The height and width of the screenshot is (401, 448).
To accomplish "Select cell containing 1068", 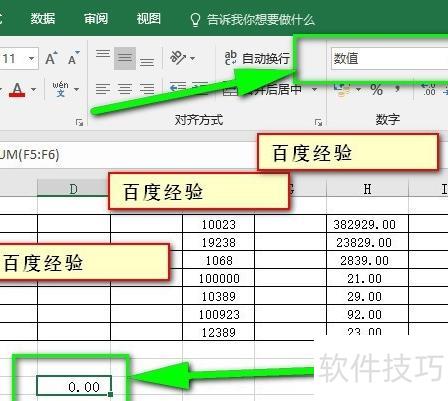I will coord(219,260).
